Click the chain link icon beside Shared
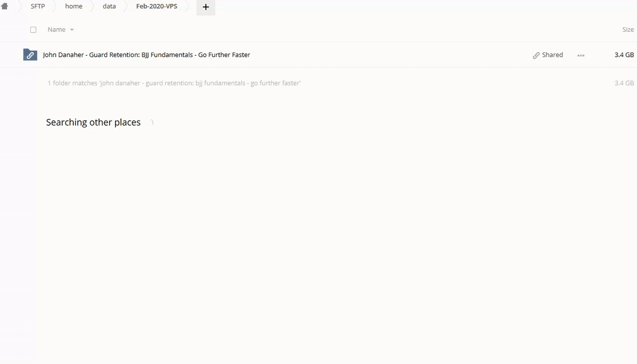This screenshot has width=637, height=364. [x=536, y=55]
